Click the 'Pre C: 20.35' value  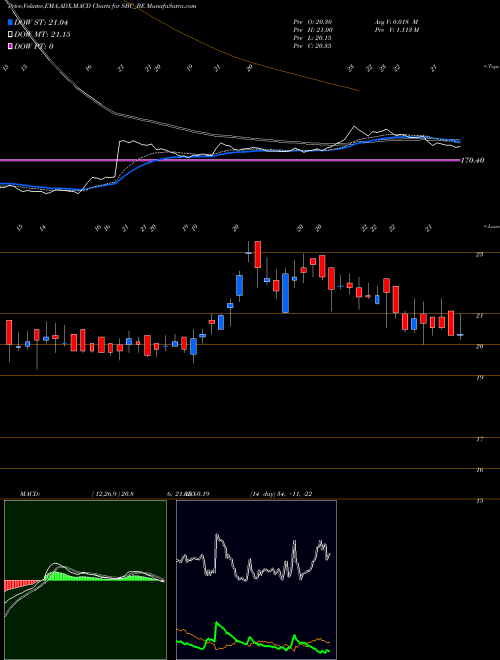(x=313, y=46)
